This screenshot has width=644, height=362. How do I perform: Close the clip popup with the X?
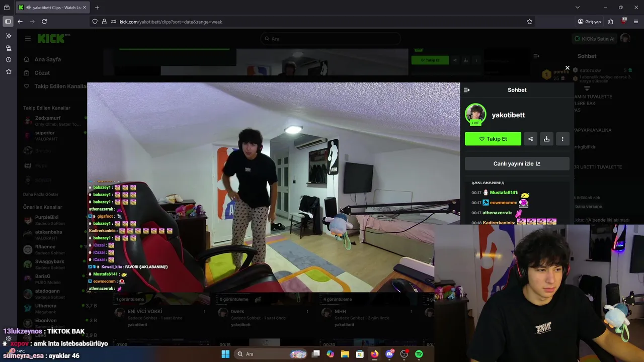coord(567,68)
